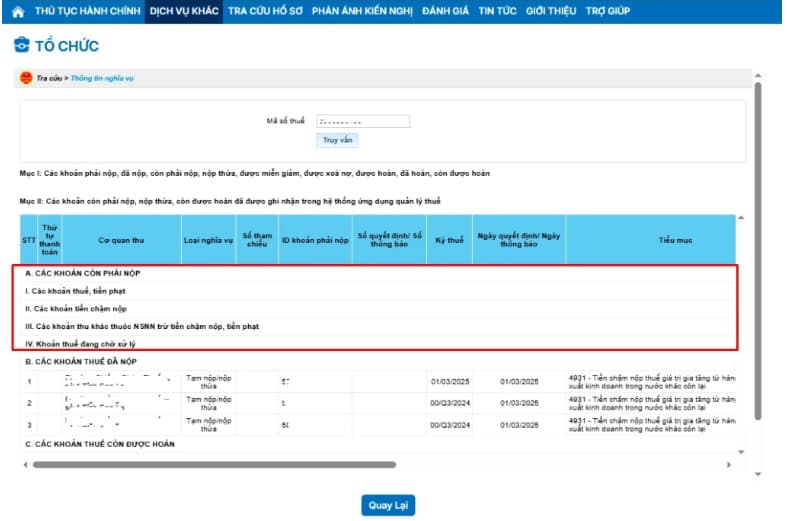This screenshot has width=787, height=521.
Task: Open TIN TỨC menu
Action: pos(497,11)
